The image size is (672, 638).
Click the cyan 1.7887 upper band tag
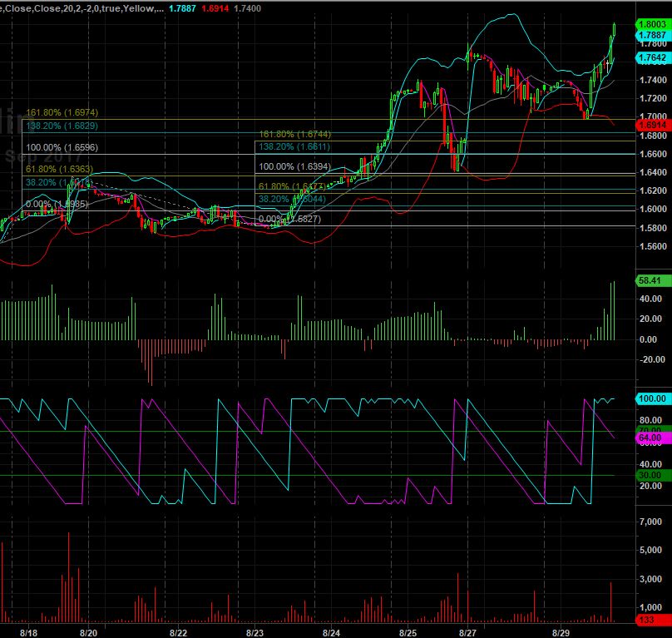pos(651,36)
